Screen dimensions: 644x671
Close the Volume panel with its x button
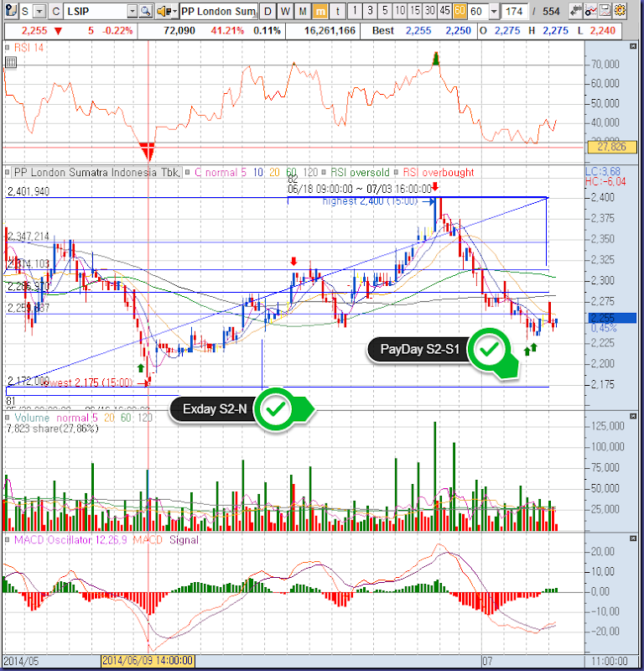633,416
